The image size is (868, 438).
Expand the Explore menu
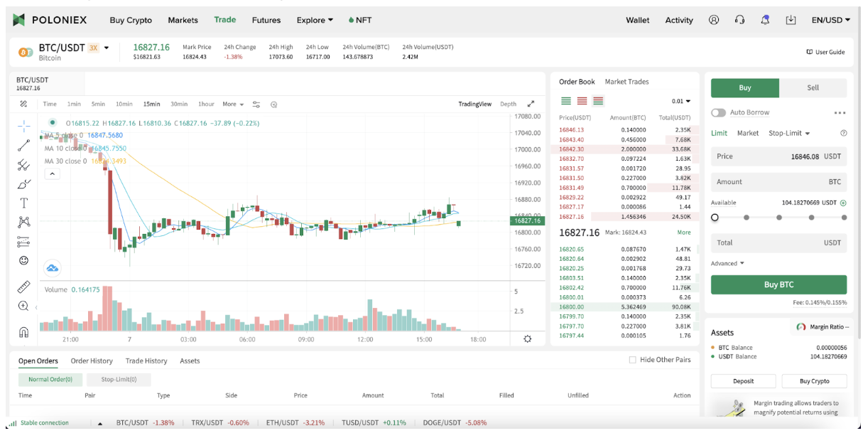click(x=315, y=20)
